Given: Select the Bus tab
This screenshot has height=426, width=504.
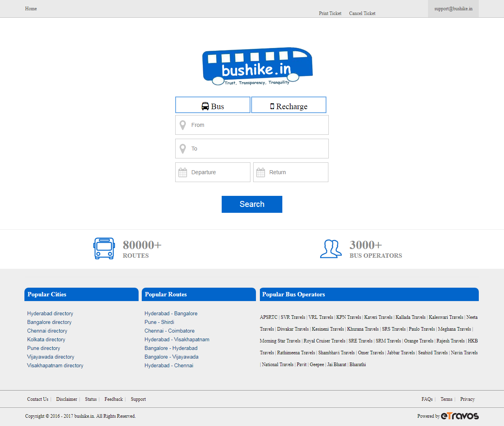Looking at the screenshot, I should (213, 105).
